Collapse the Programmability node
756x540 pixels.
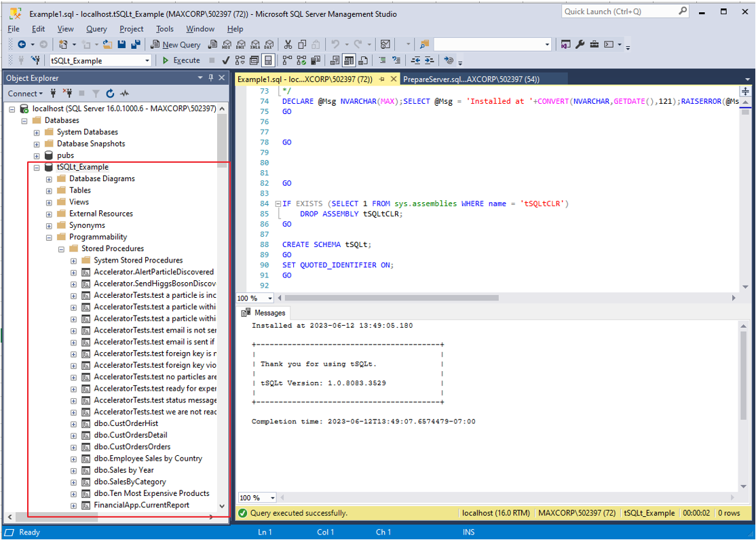[48, 237]
